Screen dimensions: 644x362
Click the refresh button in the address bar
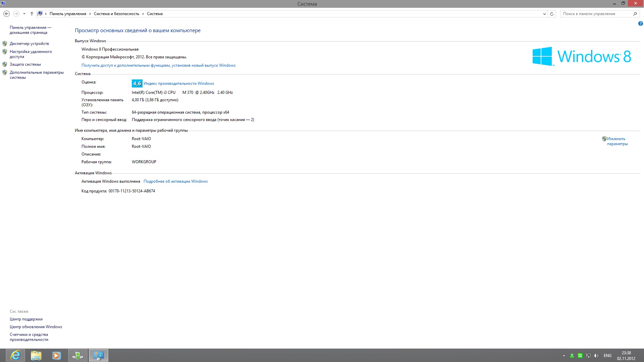click(552, 14)
